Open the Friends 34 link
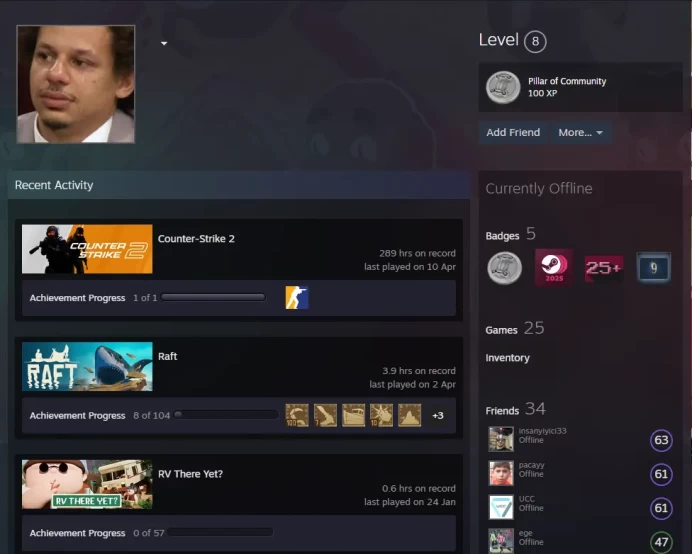This screenshot has width=692, height=554. click(x=515, y=409)
